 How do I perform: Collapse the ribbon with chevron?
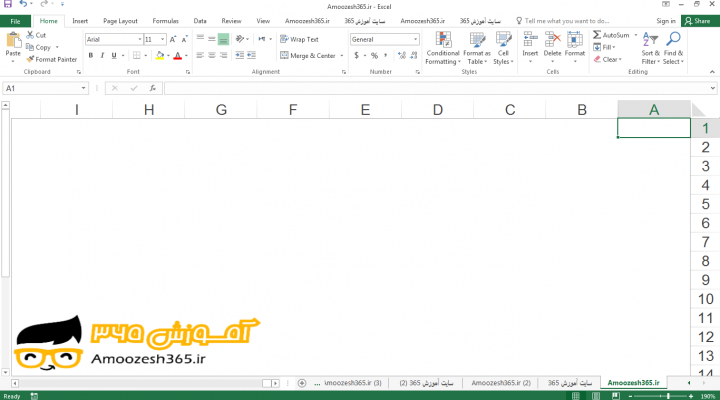click(x=712, y=72)
